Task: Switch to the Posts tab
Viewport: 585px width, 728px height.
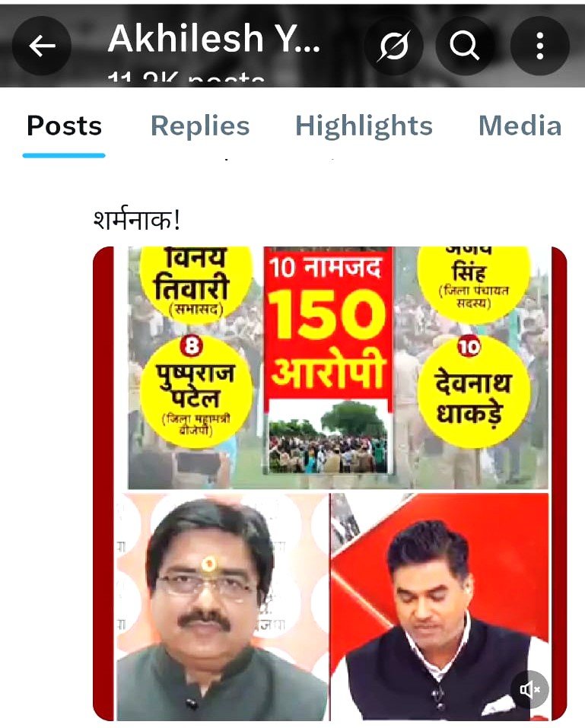Action: [64, 126]
